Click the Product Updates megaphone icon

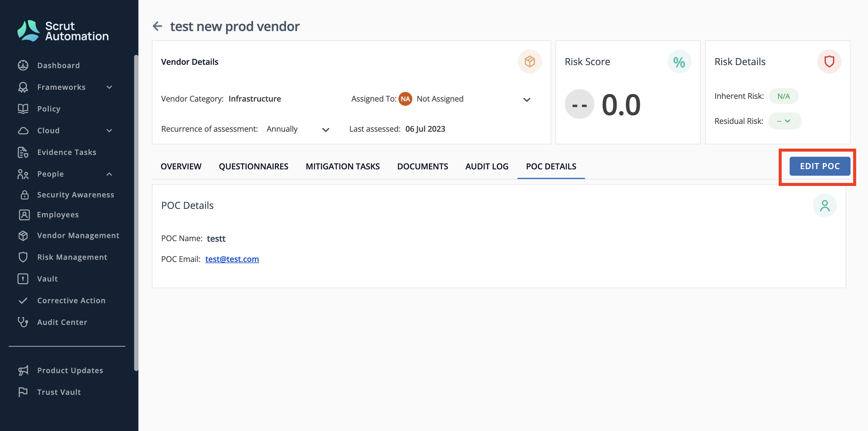click(x=23, y=370)
